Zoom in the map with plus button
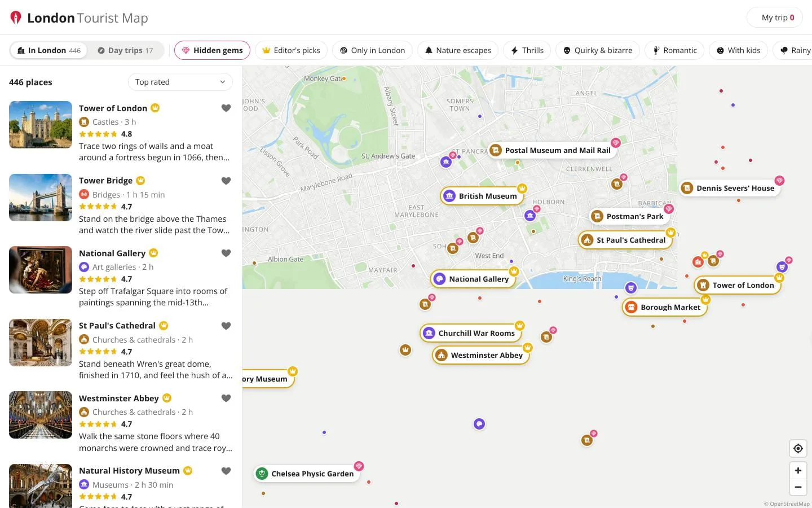Screen dimensions: 812x508 click(x=798, y=470)
